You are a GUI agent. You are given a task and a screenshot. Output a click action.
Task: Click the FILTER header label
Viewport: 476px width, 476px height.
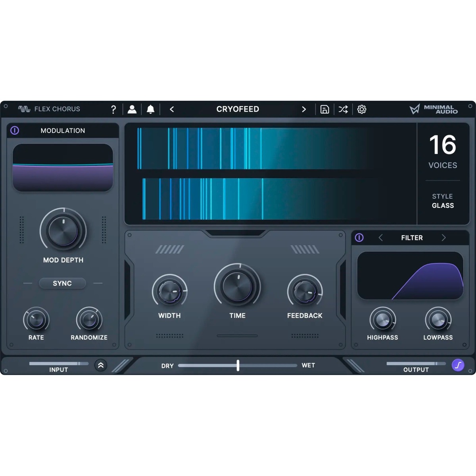pos(412,238)
